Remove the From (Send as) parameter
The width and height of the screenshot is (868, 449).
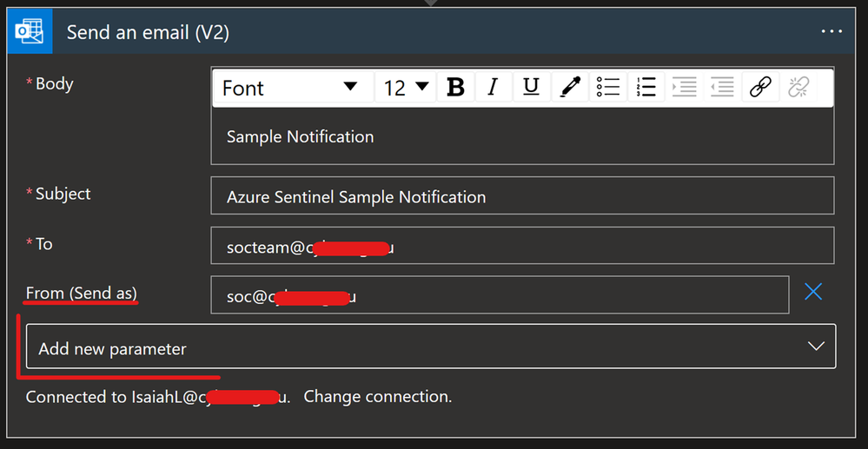[813, 292]
